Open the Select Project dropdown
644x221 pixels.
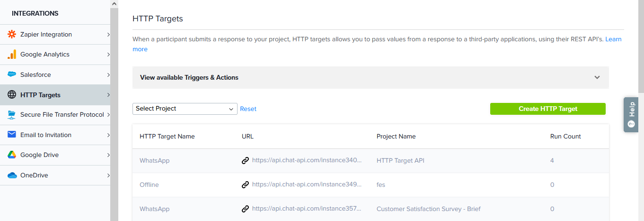click(185, 109)
